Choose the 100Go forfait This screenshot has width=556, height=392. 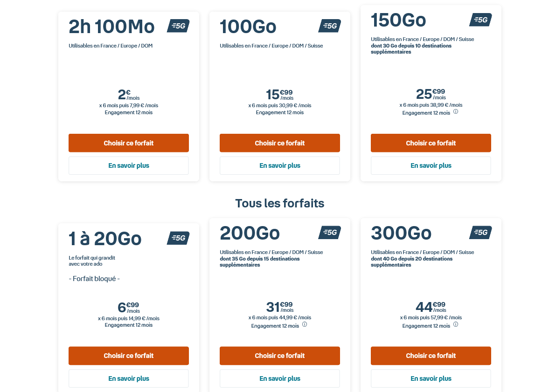click(280, 143)
